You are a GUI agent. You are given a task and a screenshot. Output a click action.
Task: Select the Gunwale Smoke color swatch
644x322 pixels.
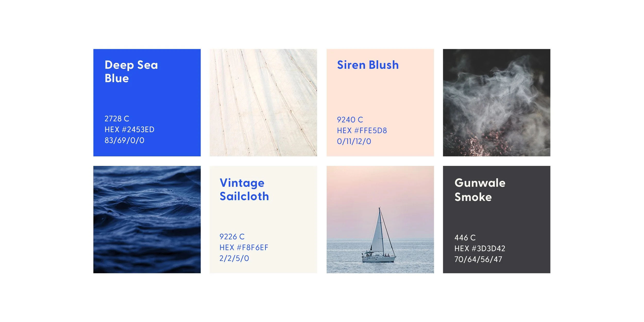(x=497, y=219)
